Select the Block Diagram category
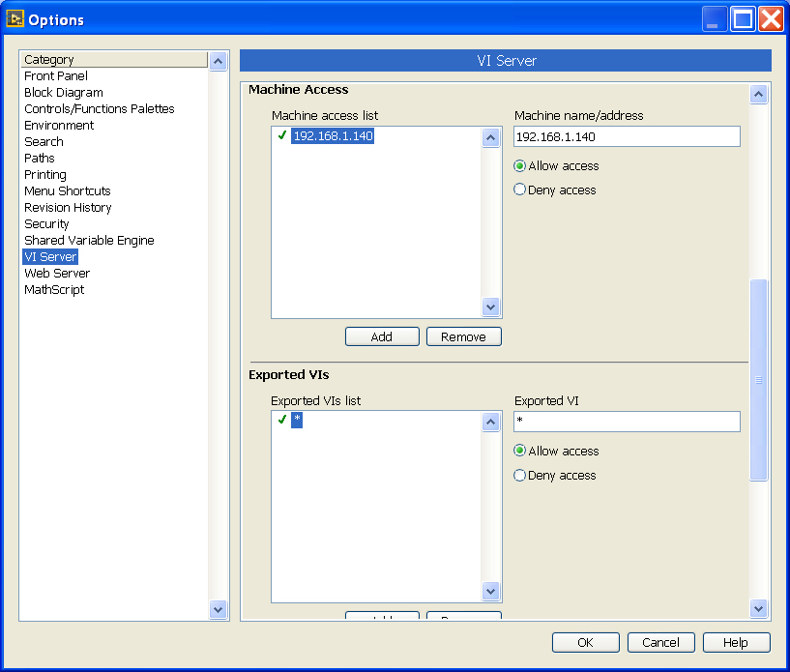 64,93
